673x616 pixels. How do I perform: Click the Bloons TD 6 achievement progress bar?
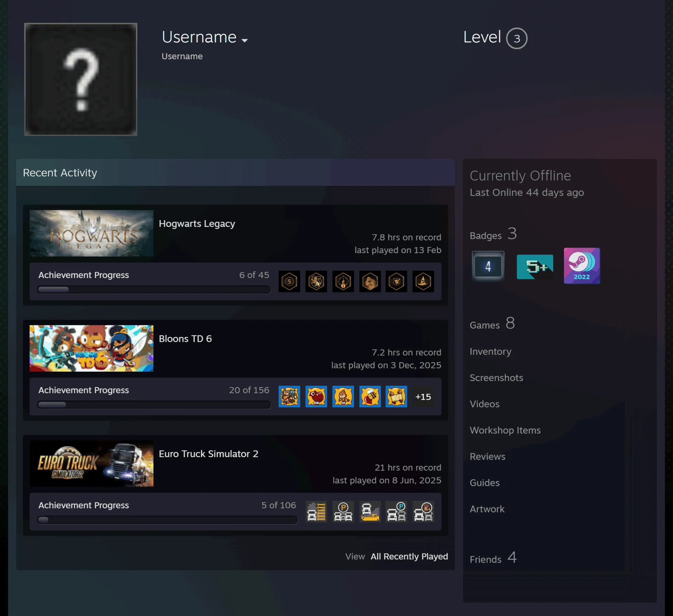click(x=154, y=405)
